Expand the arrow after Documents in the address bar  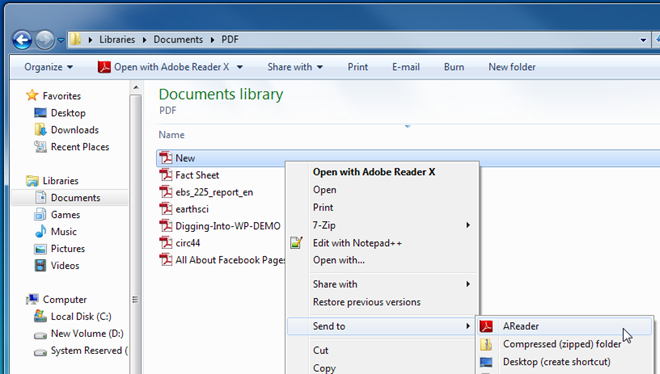click(212, 40)
